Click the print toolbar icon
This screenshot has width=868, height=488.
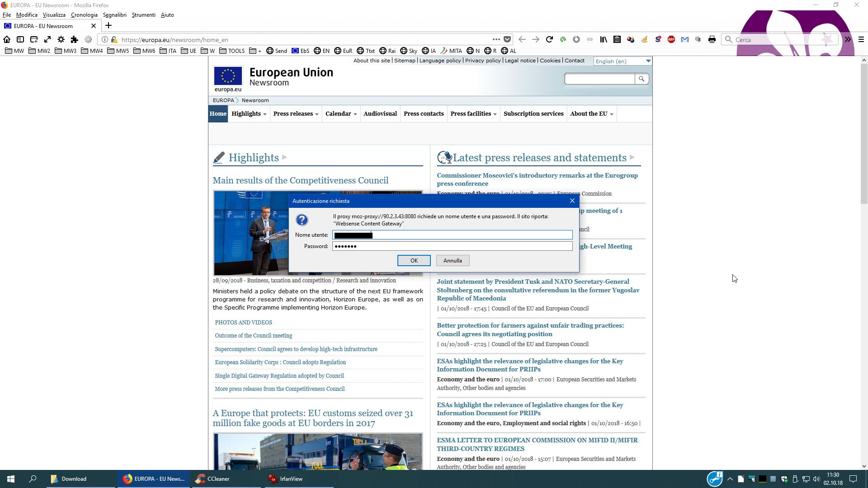click(x=712, y=39)
